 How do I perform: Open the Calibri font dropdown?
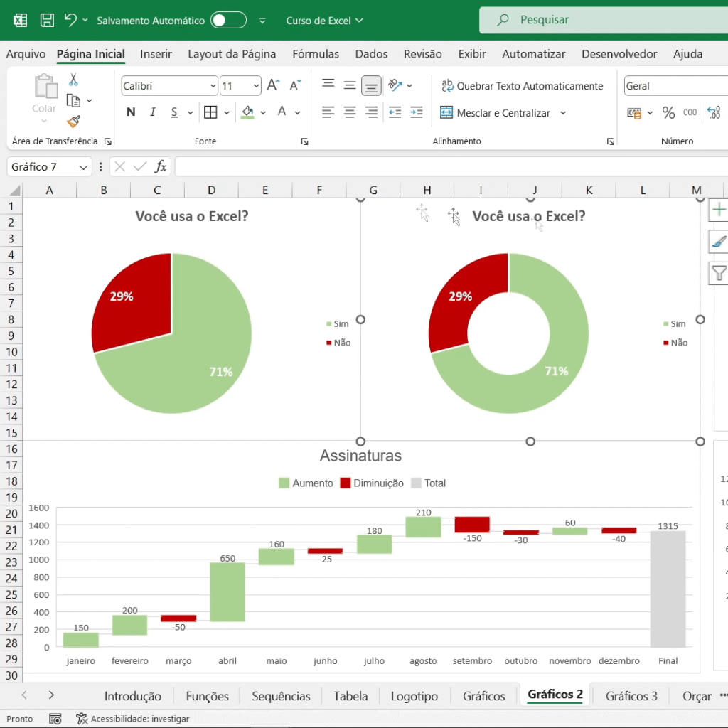point(213,85)
